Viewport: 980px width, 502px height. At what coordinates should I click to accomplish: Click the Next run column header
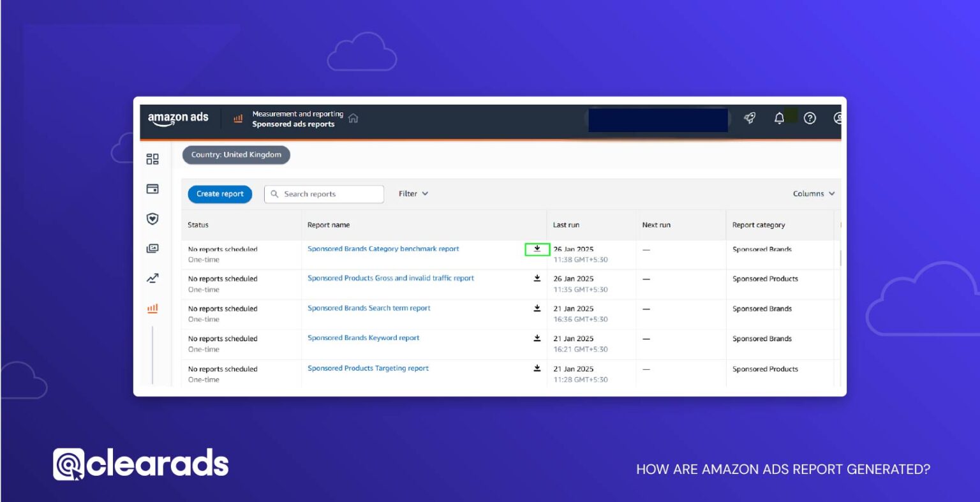(x=656, y=225)
